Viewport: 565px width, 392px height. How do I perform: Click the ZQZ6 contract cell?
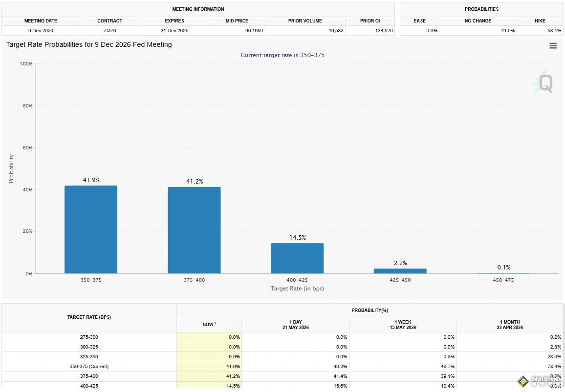tap(110, 31)
